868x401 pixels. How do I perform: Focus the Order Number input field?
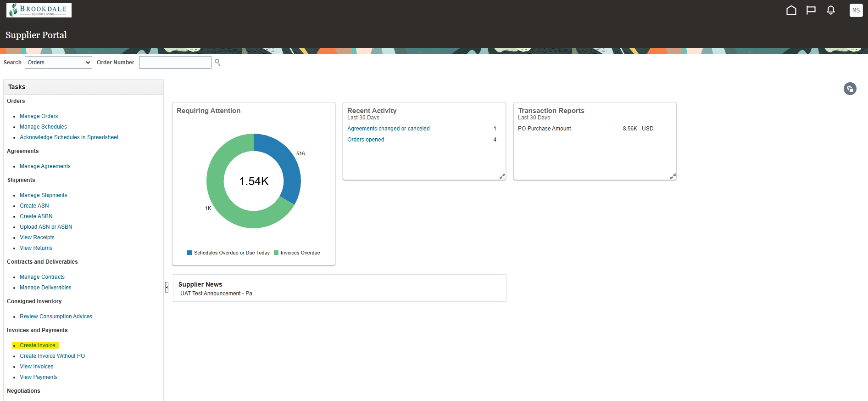pyautogui.click(x=175, y=62)
